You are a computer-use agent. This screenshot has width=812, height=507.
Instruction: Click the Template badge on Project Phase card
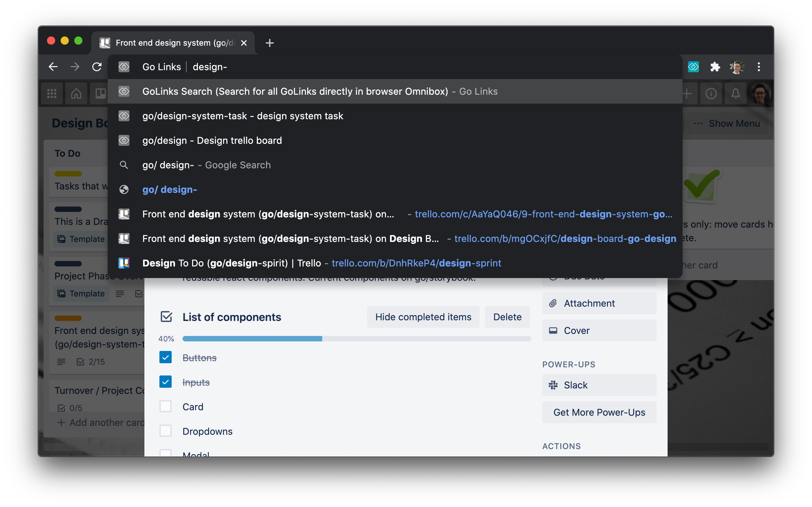pyautogui.click(x=81, y=294)
